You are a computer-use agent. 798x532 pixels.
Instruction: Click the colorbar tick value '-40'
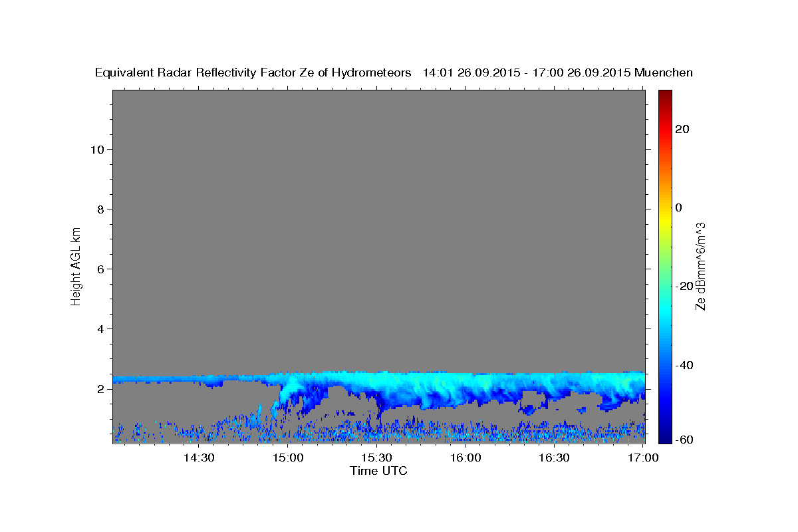684,364
